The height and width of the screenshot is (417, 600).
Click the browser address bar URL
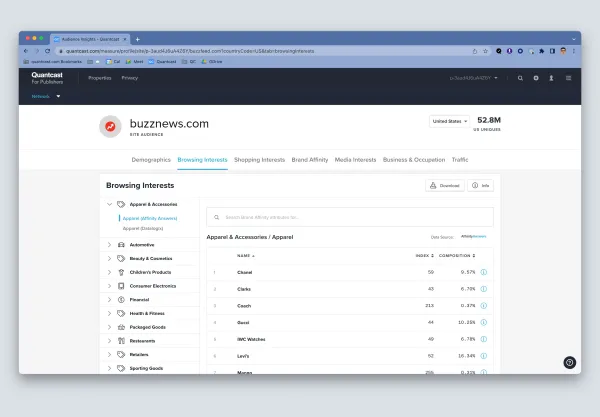point(190,51)
